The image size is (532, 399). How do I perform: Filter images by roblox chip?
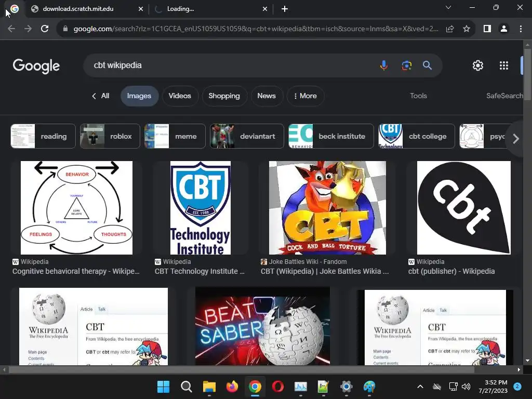coord(110,136)
